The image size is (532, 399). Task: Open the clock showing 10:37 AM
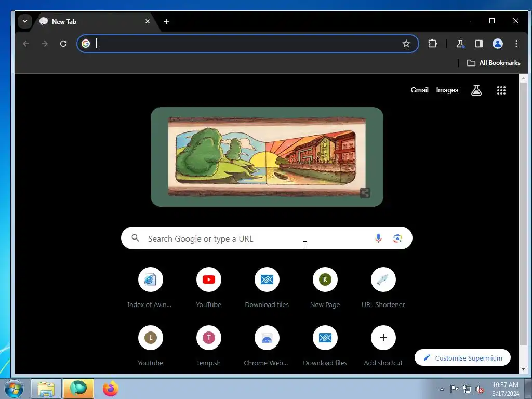(x=505, y=389)
